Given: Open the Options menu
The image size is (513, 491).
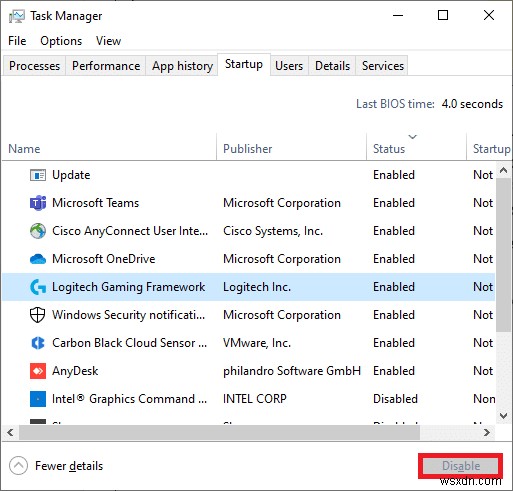Looking at the screenshot, I should [61, 41].
